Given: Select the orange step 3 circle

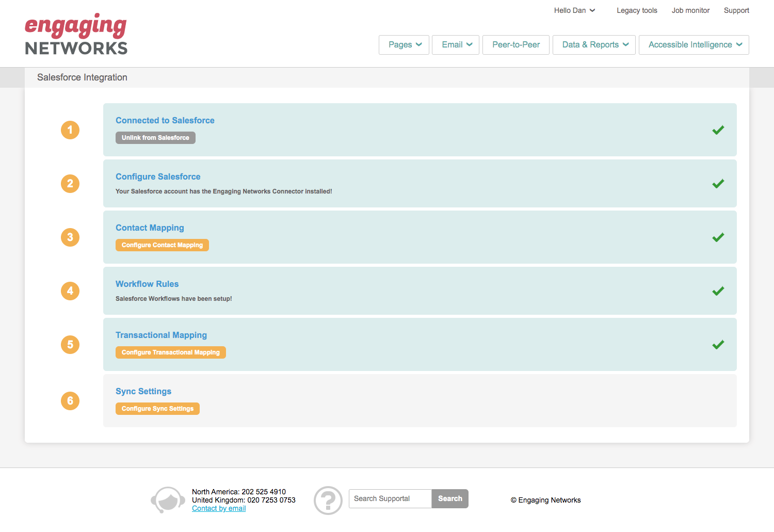Looking at the screenshot, I should (70, 237).
